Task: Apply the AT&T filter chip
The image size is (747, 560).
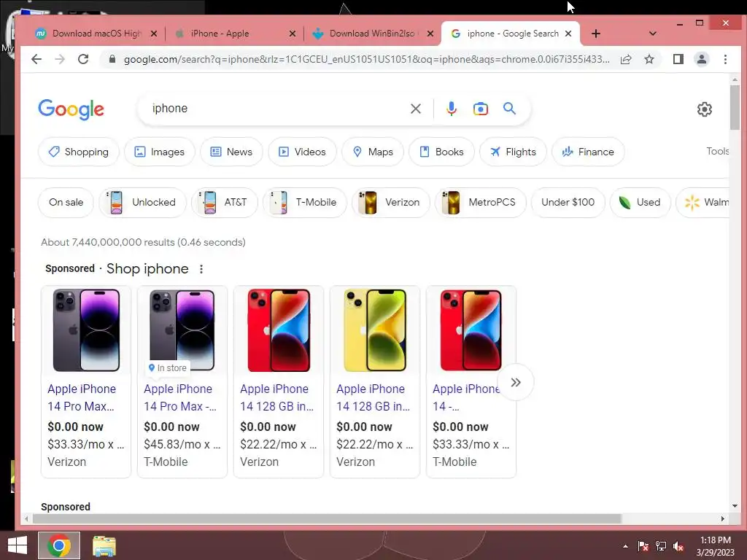Action: 225,203
